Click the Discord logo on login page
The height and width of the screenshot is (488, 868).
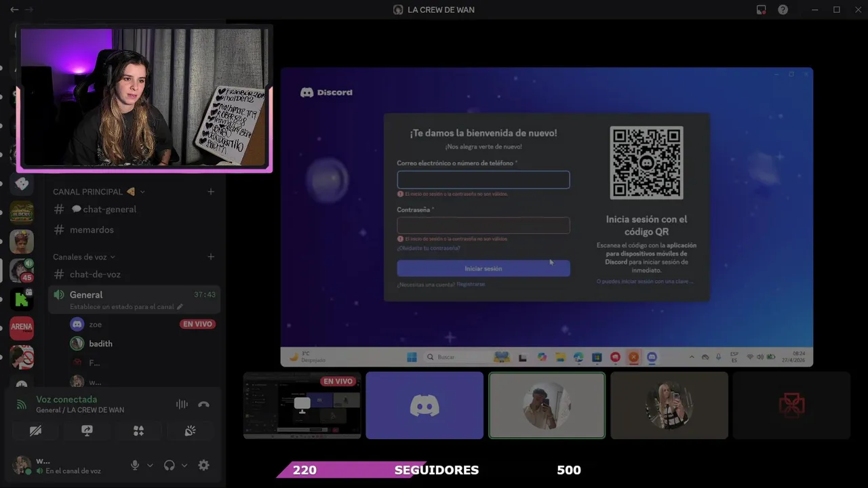[x=326, y=92]
